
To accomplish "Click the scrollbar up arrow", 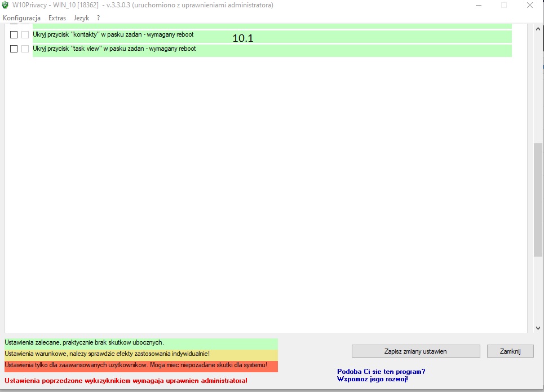I will pyautogui.click(x=538, y=29).
